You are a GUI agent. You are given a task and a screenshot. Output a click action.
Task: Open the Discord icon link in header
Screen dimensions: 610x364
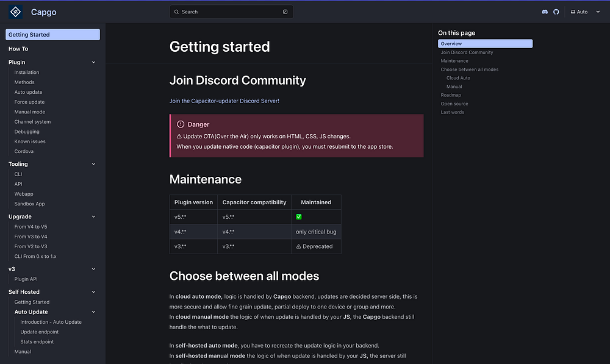click(x=545, y=12)
